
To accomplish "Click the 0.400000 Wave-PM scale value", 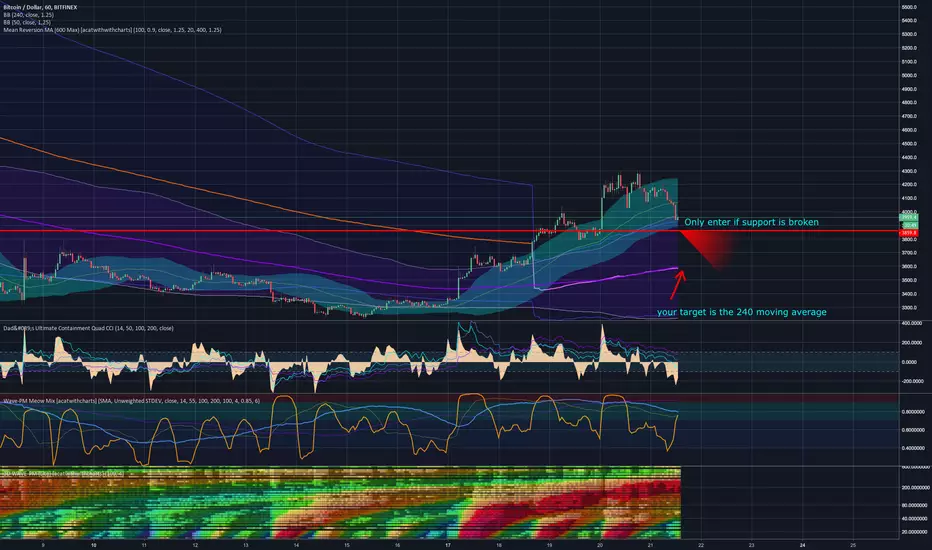I will (914, 448).
